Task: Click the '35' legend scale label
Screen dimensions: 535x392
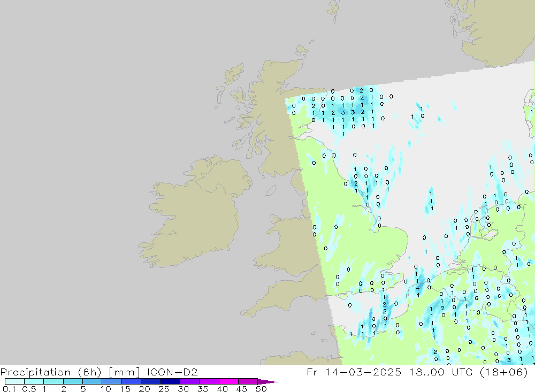Action: tap(203, 389)
